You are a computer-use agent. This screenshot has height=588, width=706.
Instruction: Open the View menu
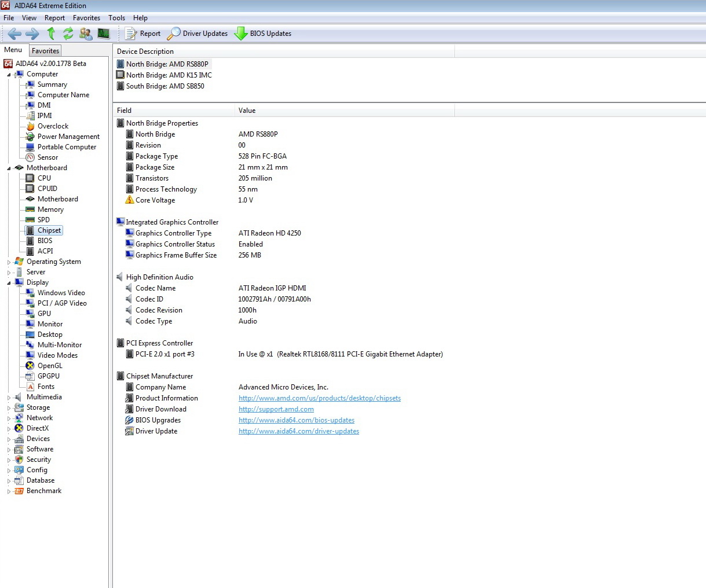click(29, 18)
